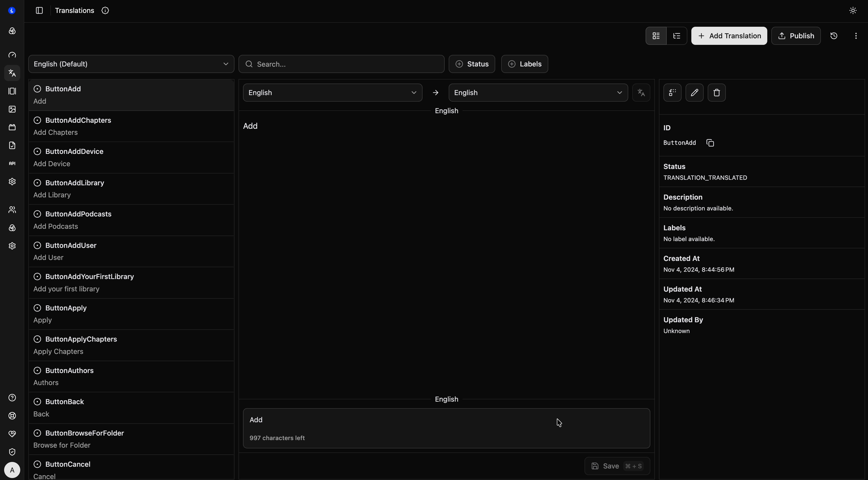Focus the Search input field
Image resolution: width=868 pixels, height=480 pixels.
[341, 64]
